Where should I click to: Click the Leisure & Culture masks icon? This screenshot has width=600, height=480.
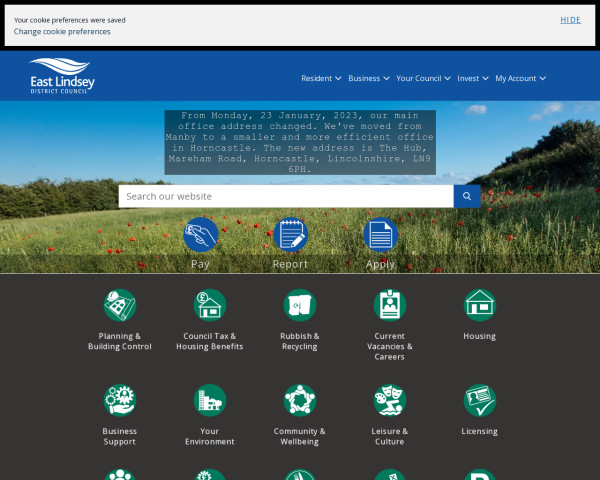(390, 400)
